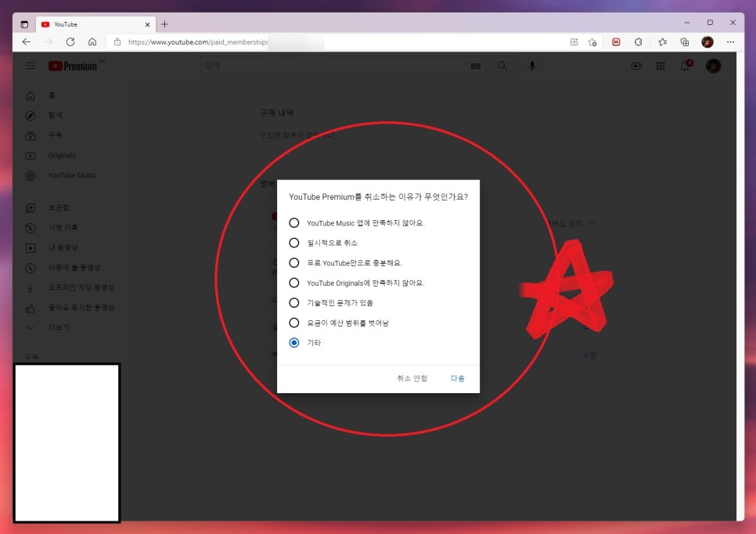Click the site lock icon in address bar

(x=117, y=42)
